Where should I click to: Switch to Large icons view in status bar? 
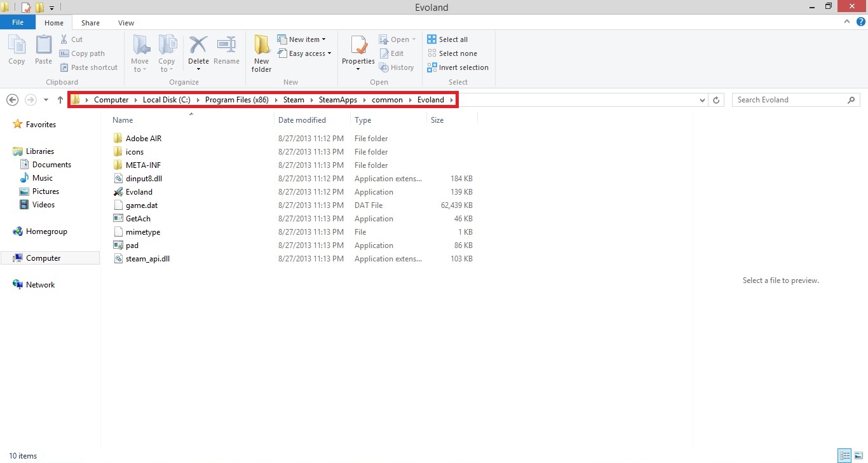[858, 455]
